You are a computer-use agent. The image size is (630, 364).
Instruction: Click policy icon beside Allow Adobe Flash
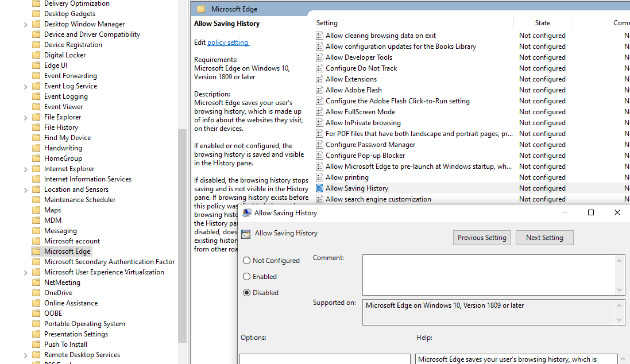(x=319, y=90)
